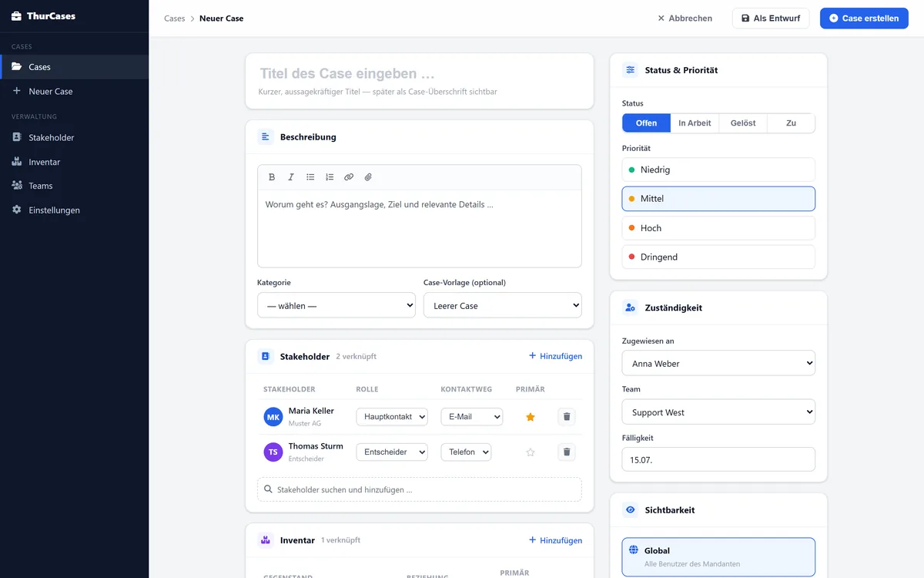
Task: Attach a file via paperclip icon
Action: (x=368, y=177)
